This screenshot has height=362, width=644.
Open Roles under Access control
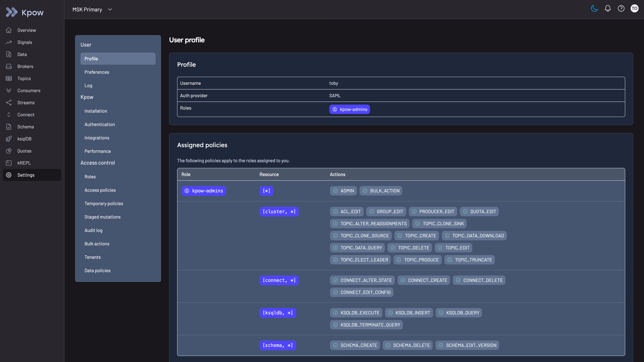click(x=90, y=177)
